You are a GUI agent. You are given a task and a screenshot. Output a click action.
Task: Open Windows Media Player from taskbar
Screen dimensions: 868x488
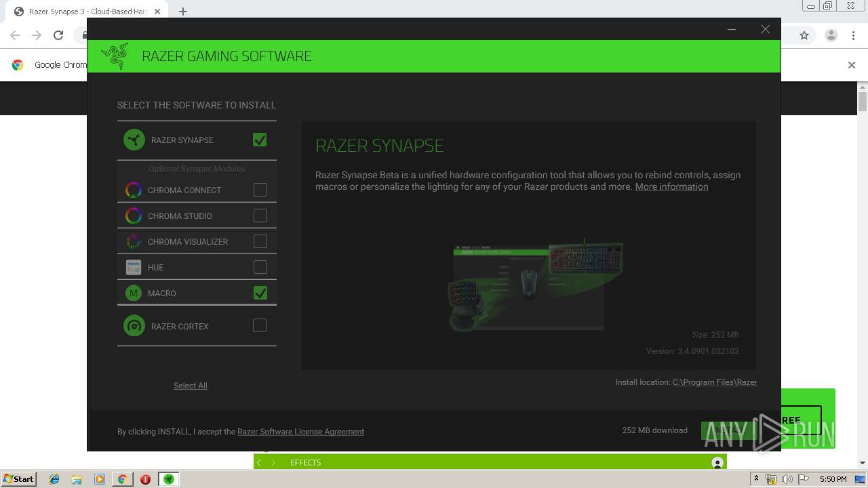click(x=100, y=479)
